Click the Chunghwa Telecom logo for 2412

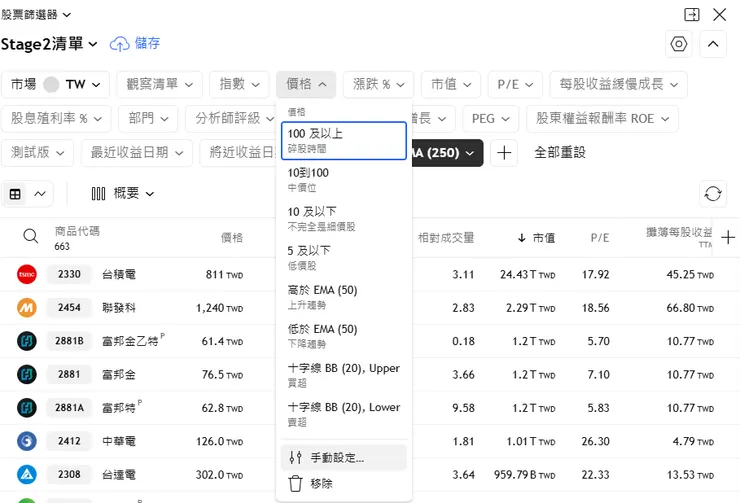pyautogui.click(x=27, y=441)
